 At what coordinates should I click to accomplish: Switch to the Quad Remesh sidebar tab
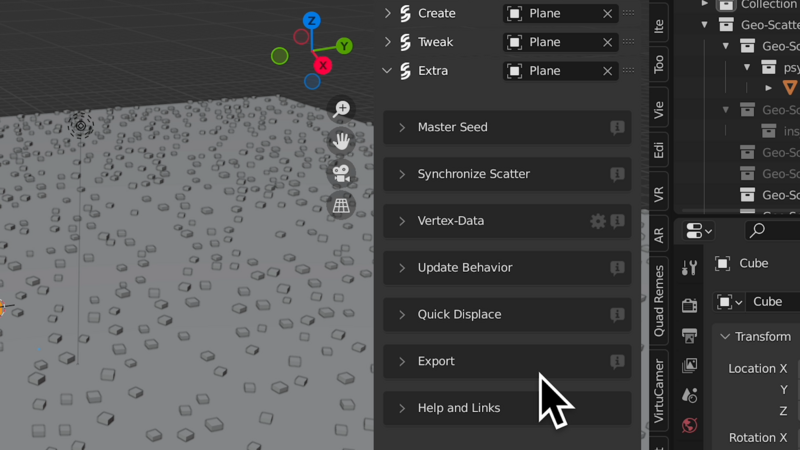659,301
